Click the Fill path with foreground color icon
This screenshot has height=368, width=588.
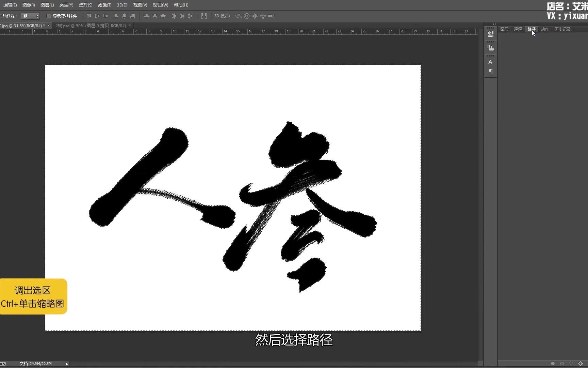click(553, 364)
